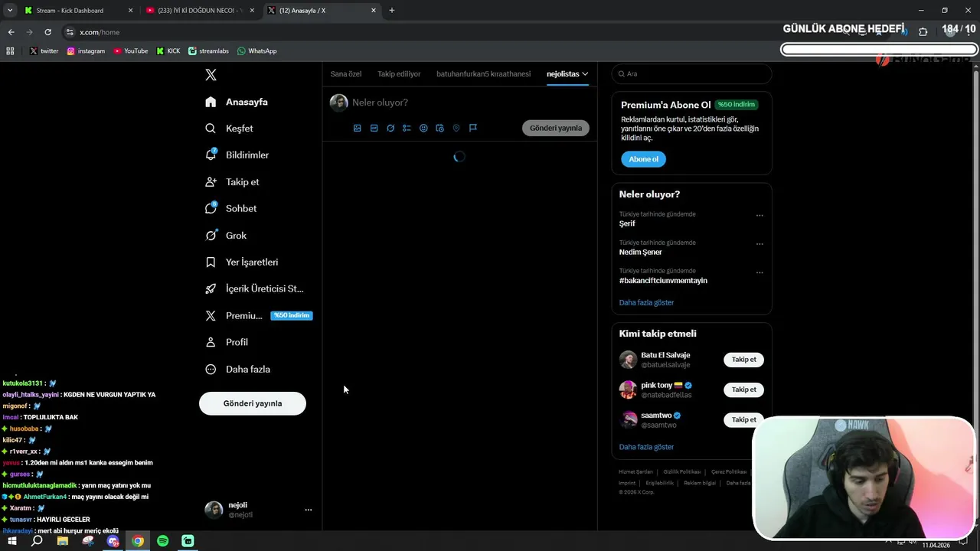The image size is (980, 551).
Task: Open WhatsApp bookmark
Action: click(x=256, y=51)
